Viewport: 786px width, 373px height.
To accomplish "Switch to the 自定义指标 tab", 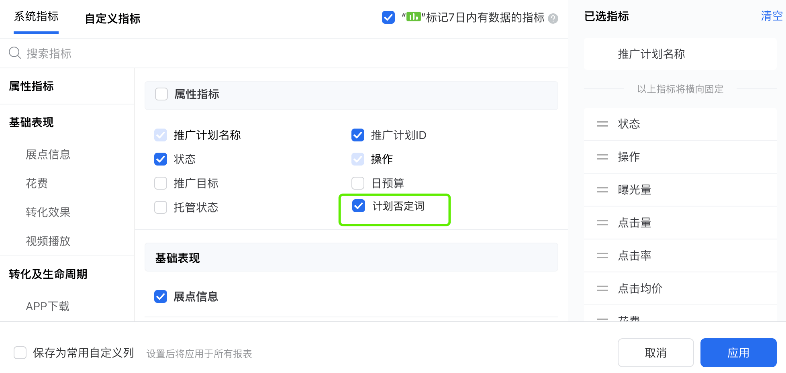I will tap(112, 19).
